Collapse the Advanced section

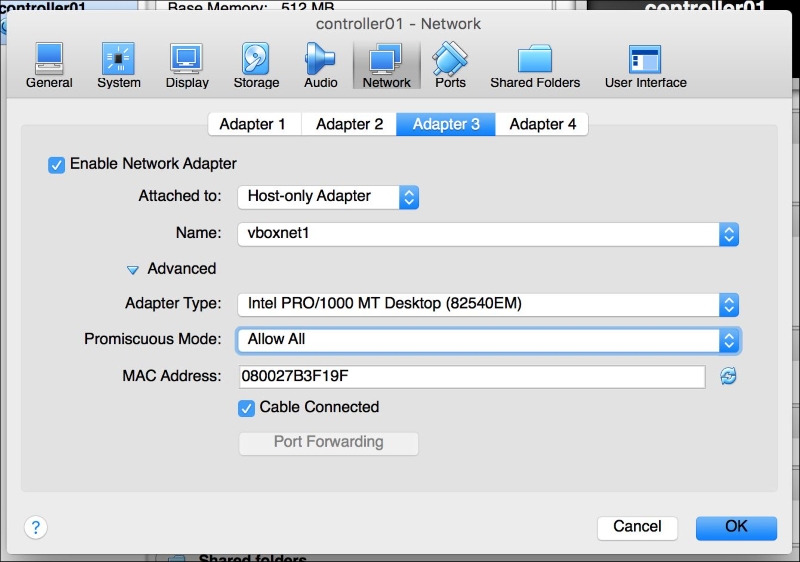pos(132,270)
